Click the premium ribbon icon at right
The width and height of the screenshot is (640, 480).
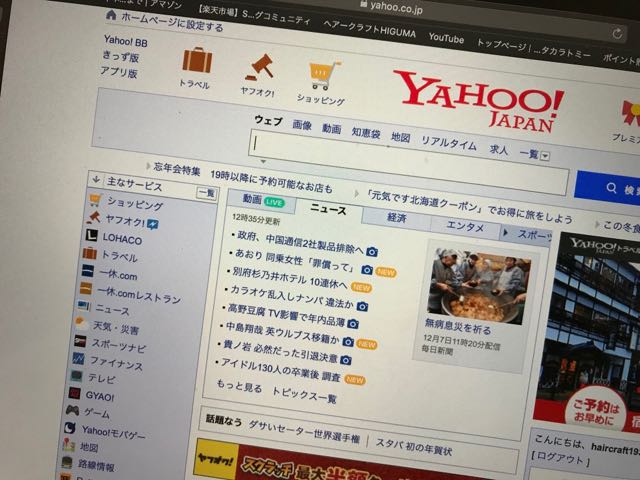click(631, 113)
